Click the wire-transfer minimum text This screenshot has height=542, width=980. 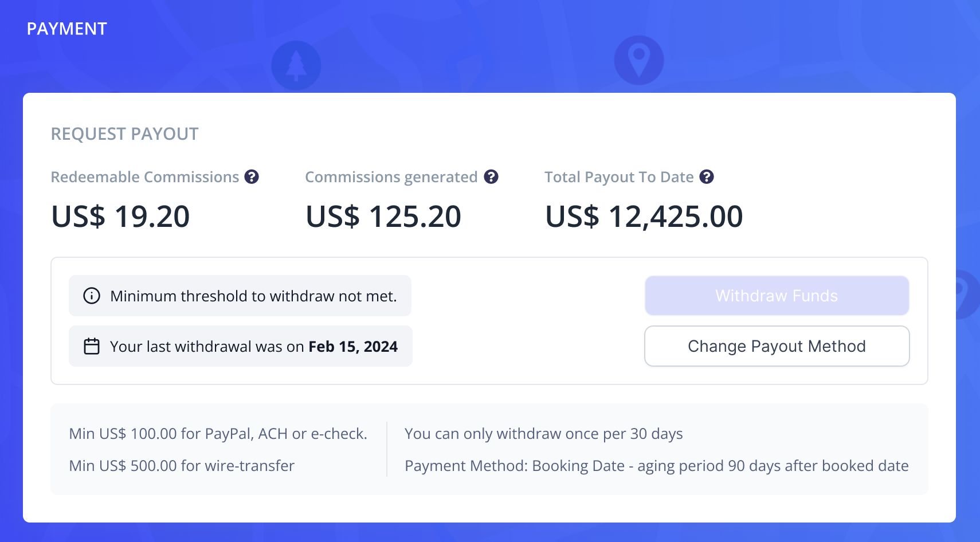182,466
